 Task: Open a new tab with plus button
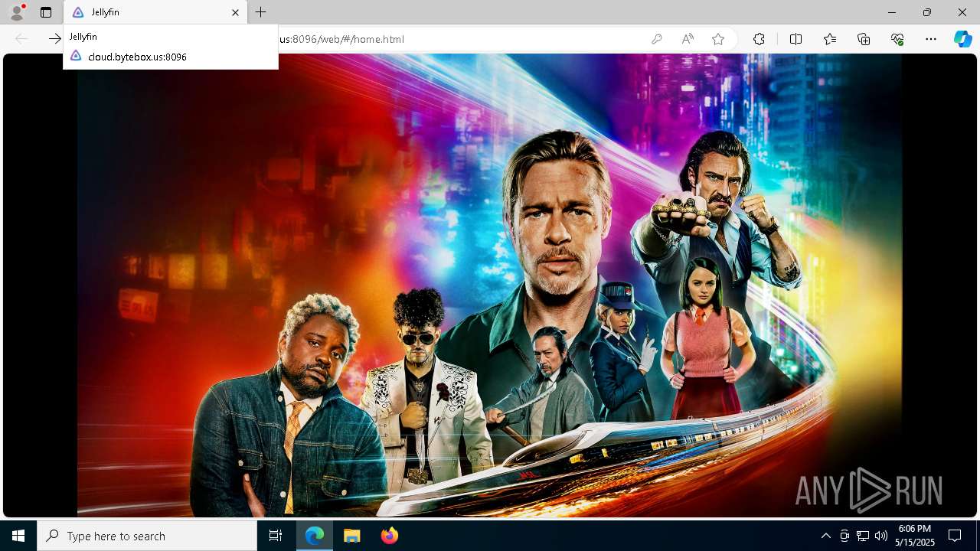point(261,12)
